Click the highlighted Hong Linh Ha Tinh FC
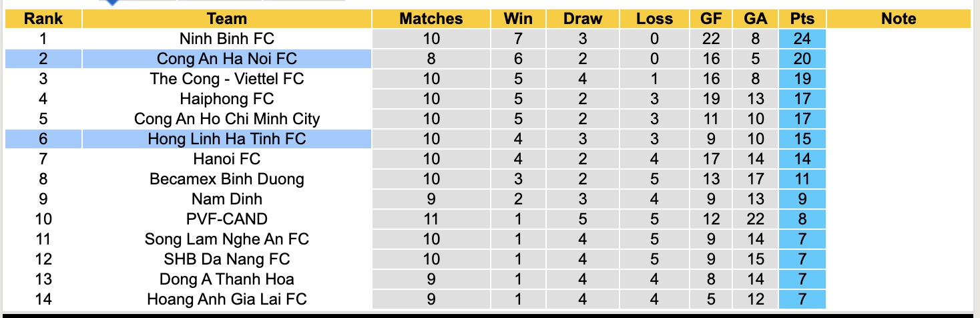980x318 pixels. [x=227, y=139]
